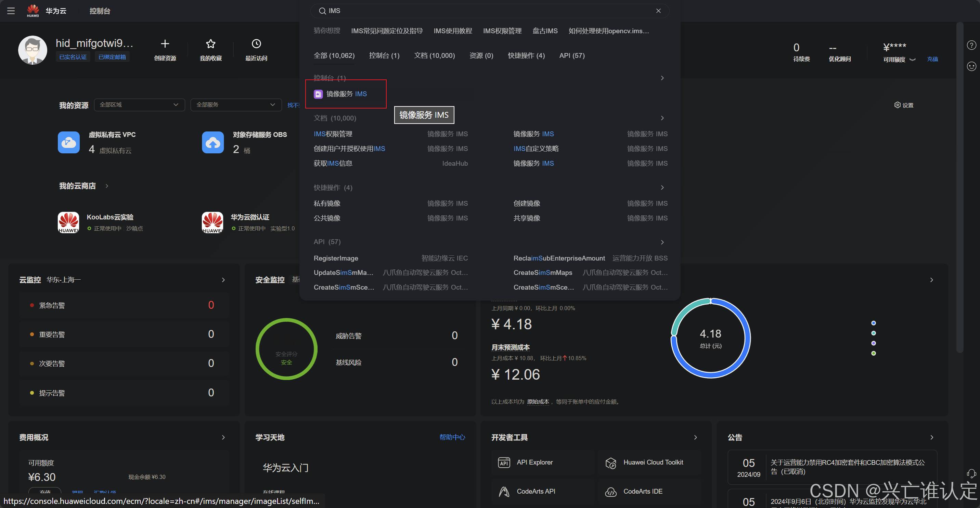Image resolution: width=980 pixels, height=508 pixels.
Task: Click the IMS常见问题定位及指导 suggestion
Action: tap(387, 31)
